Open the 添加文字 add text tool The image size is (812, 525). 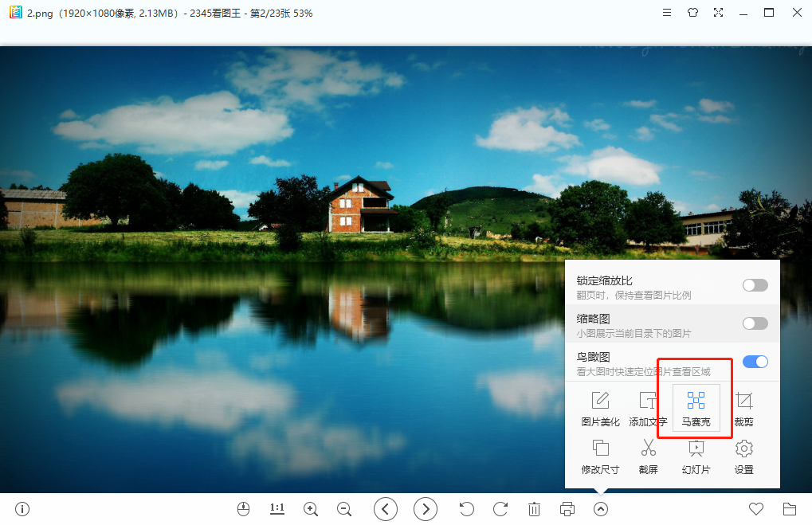pos(647,406)
